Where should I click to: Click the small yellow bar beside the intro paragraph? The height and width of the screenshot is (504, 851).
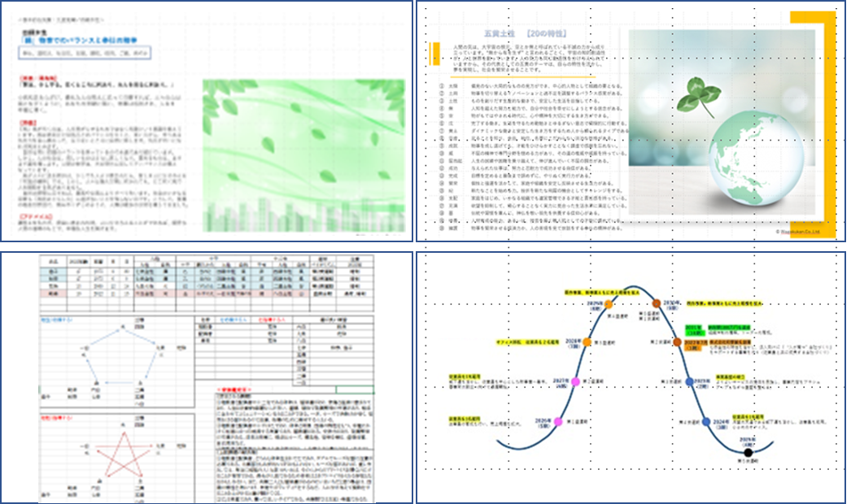tap(434, 54)
